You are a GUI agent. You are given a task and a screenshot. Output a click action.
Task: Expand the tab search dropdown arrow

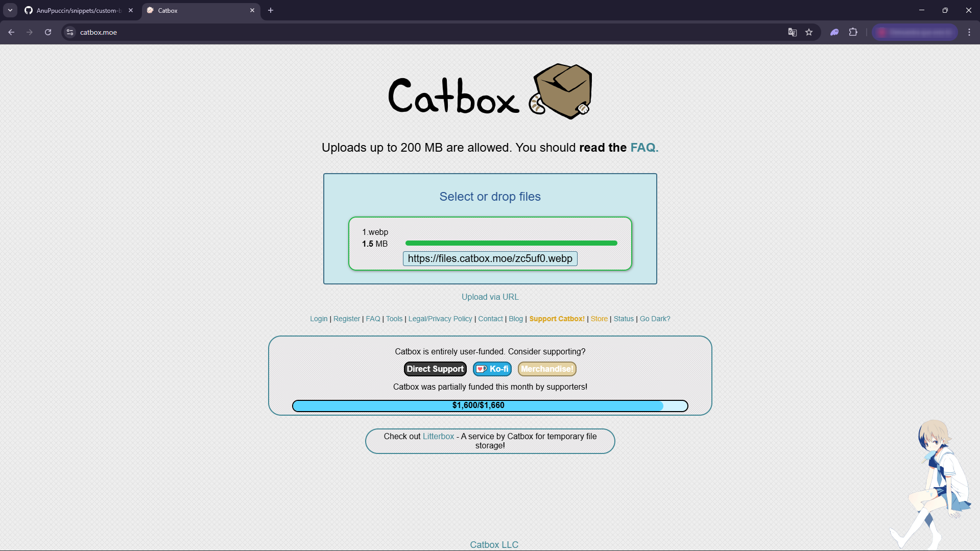click(10, 10)
